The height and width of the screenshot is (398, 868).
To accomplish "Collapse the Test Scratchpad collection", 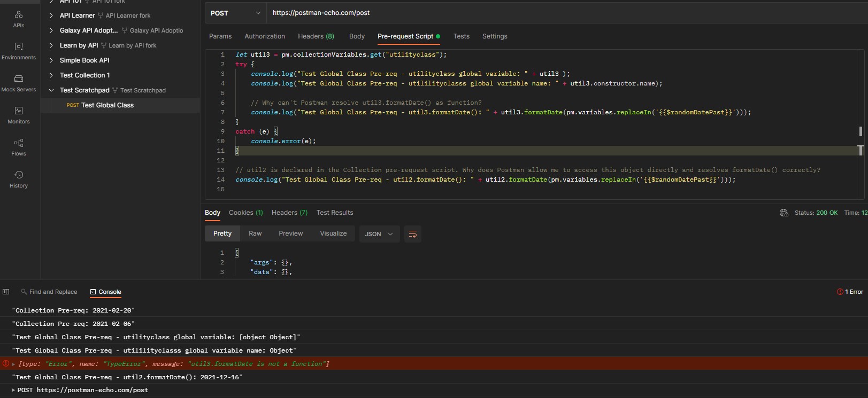I will click(x=51, y=90).
